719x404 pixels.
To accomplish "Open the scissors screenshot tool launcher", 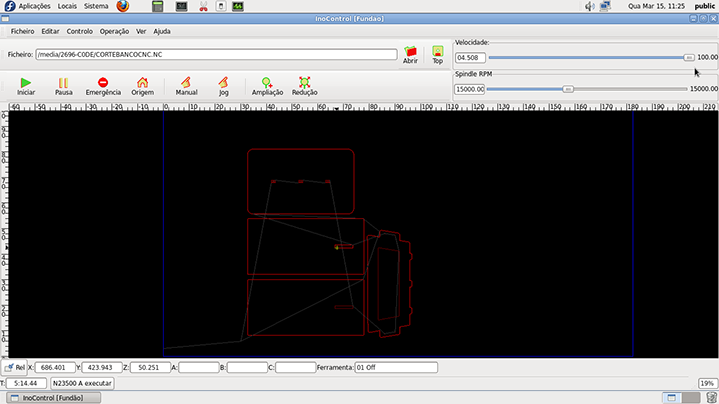I will pos(203,6).
